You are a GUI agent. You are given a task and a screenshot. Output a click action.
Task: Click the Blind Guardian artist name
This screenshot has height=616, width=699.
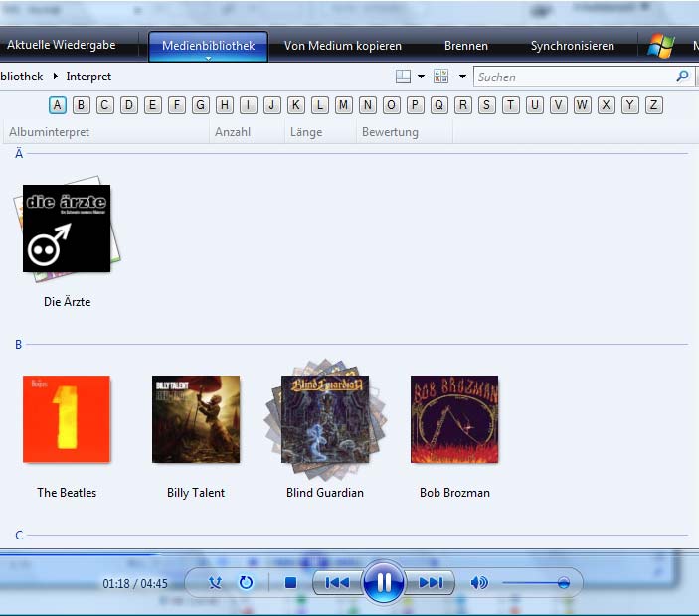pyautogui.click(x=325, y=493)
